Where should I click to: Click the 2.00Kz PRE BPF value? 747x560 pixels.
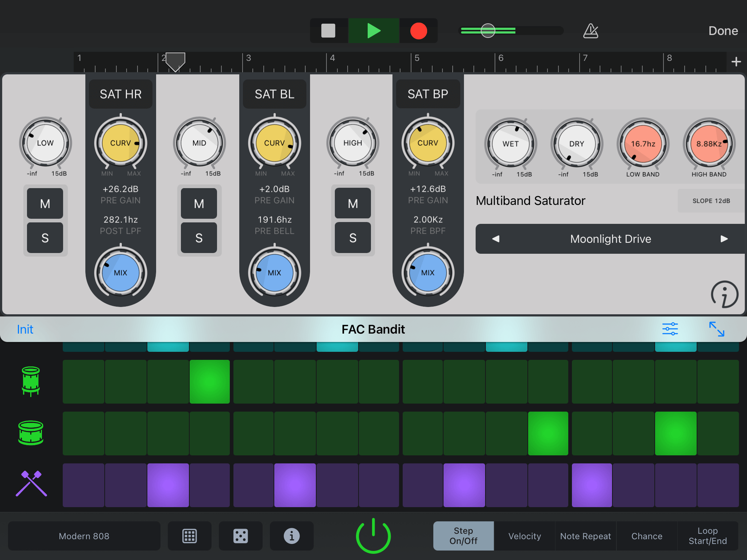pyautogui.click(x=428, y=219)
